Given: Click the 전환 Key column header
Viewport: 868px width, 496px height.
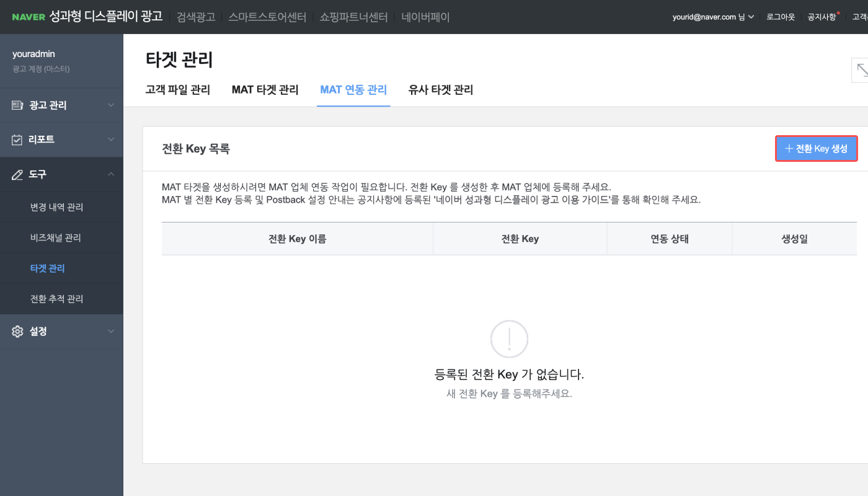Looking at the screenshot, I should click(520, 239).
